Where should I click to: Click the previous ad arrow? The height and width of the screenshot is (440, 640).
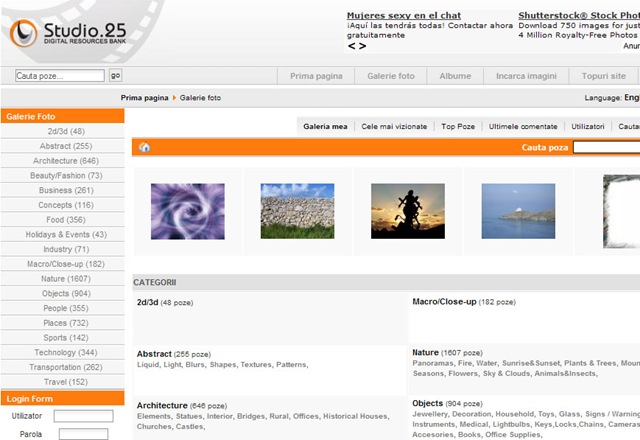351,46
